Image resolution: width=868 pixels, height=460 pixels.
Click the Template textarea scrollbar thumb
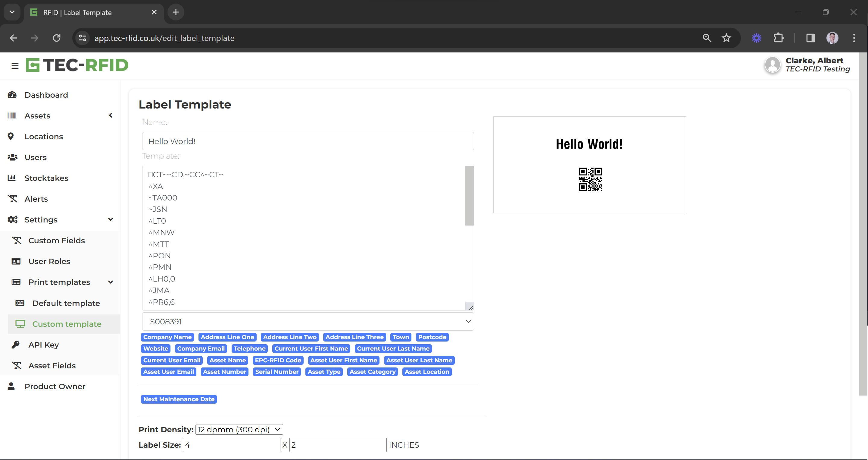469,196
